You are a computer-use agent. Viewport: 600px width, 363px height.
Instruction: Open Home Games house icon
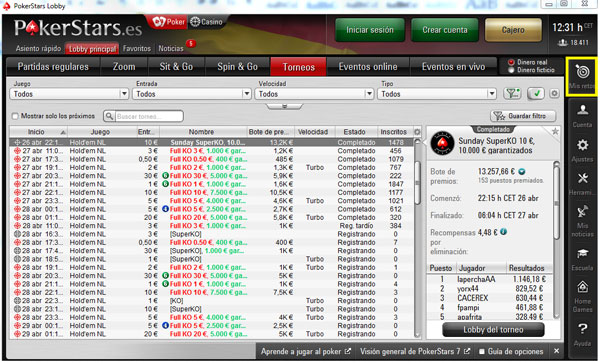click(582, 286)
